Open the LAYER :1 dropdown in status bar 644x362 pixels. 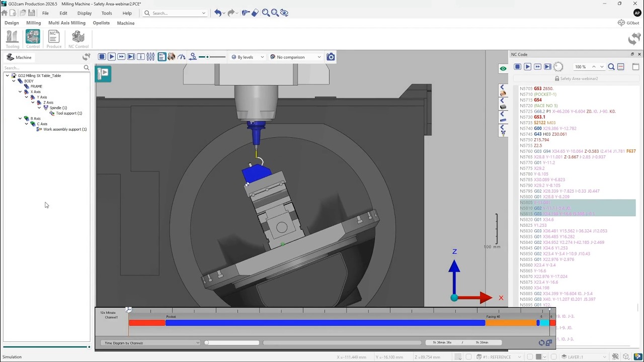pos(584,357)
